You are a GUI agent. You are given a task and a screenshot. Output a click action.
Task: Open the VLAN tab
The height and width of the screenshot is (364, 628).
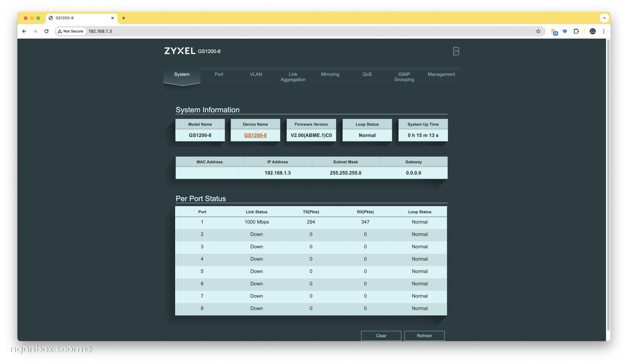(256, 74)
